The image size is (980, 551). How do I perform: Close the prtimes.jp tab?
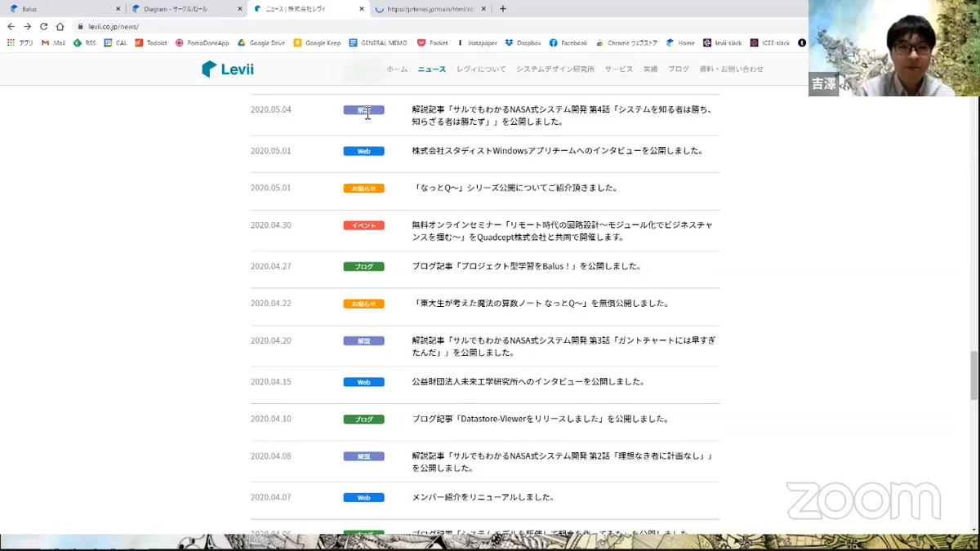pyautogui.click(x=483, y=9)
